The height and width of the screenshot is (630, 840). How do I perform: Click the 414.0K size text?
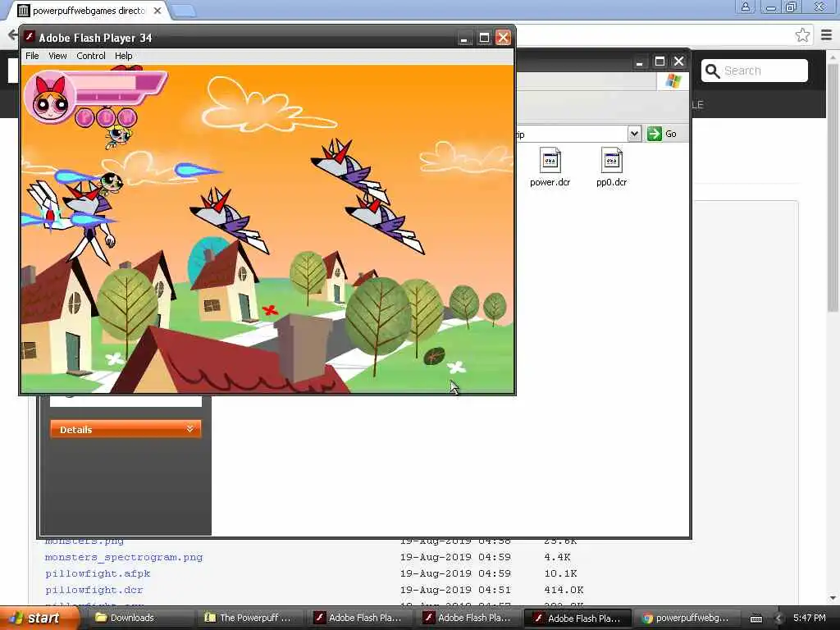click(x=564, y=590)
